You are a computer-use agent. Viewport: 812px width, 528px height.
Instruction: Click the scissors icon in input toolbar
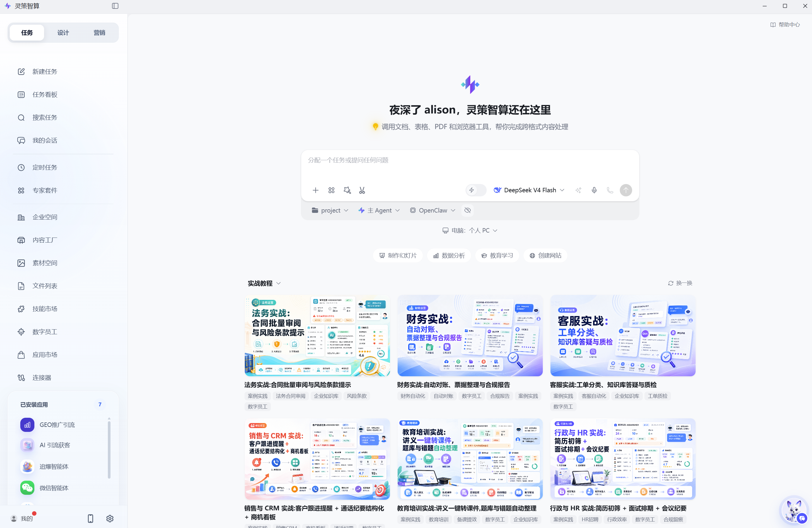coord(362,190)
